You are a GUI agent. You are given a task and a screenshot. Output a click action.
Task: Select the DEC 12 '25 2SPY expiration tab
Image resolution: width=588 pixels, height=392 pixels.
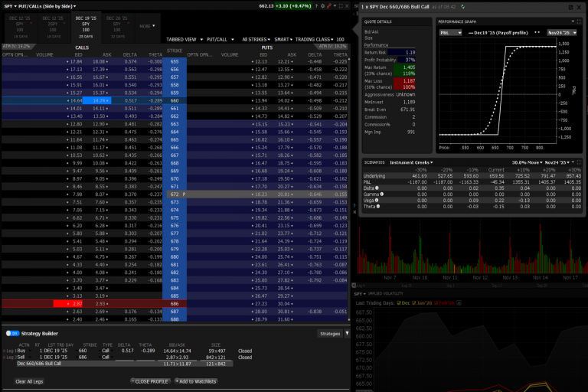coord(53,27)
